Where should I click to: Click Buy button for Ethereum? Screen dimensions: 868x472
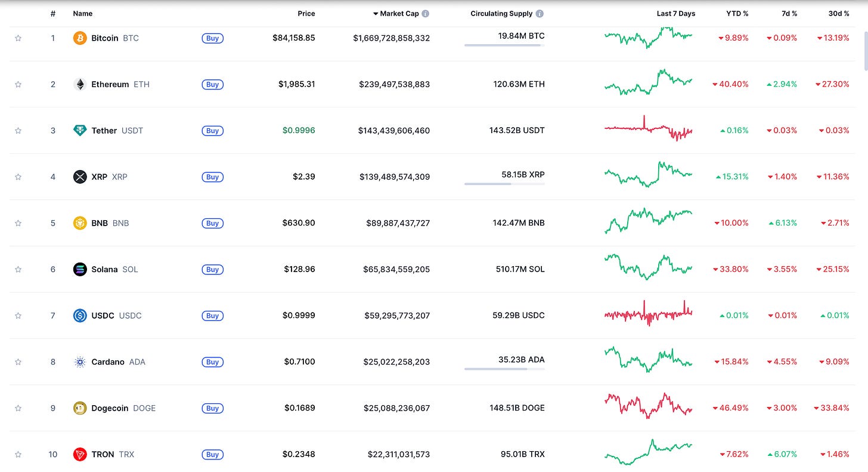(213, 84)
